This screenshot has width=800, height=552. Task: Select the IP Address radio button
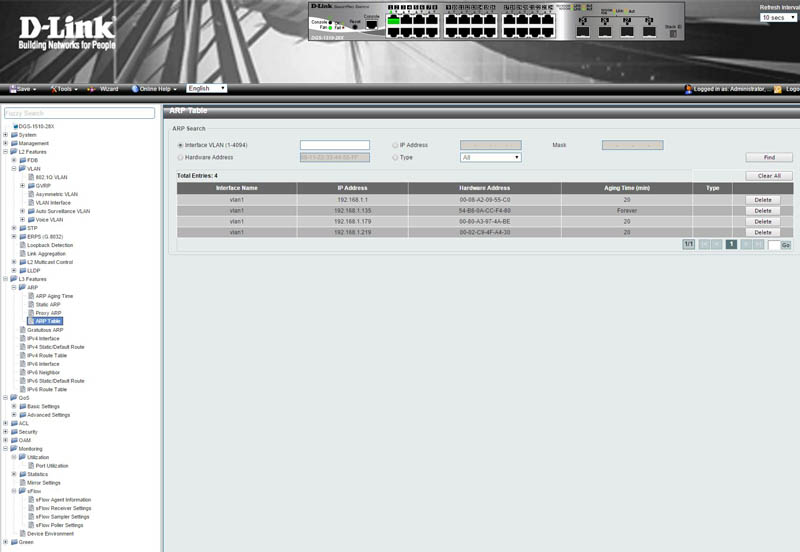point(395,145)
